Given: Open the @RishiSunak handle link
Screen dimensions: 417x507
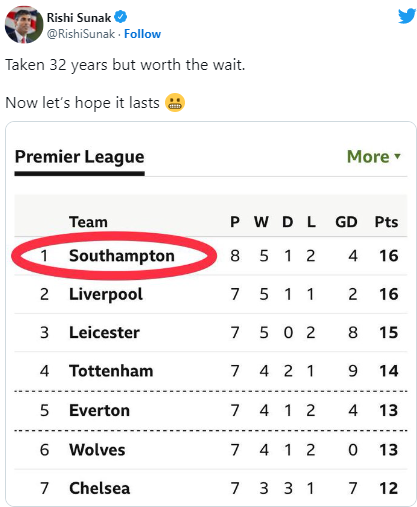Looking at the screenshot, I should tap(81, 34).
